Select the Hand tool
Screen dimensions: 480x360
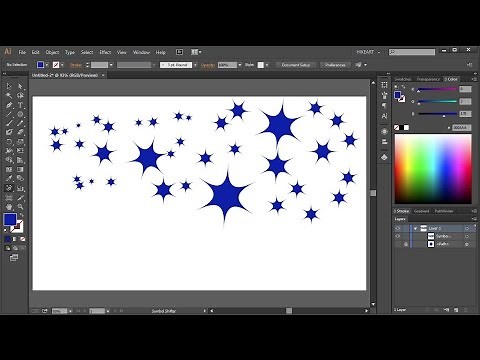9,207
